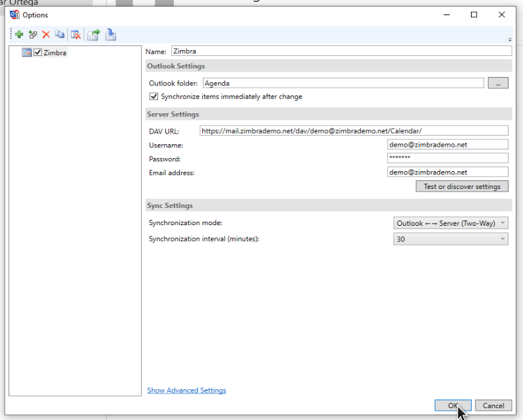Click the Outlook Settings section header

pyautogui.click(x=329, y=66)
